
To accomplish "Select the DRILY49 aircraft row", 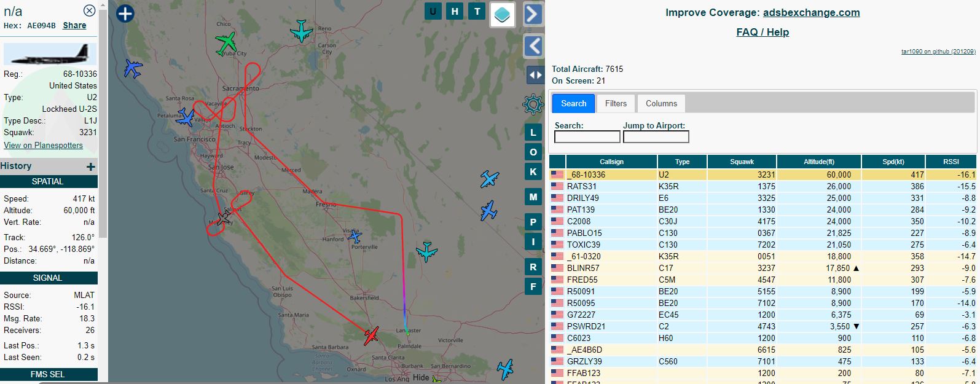I will tap(763, 198).
